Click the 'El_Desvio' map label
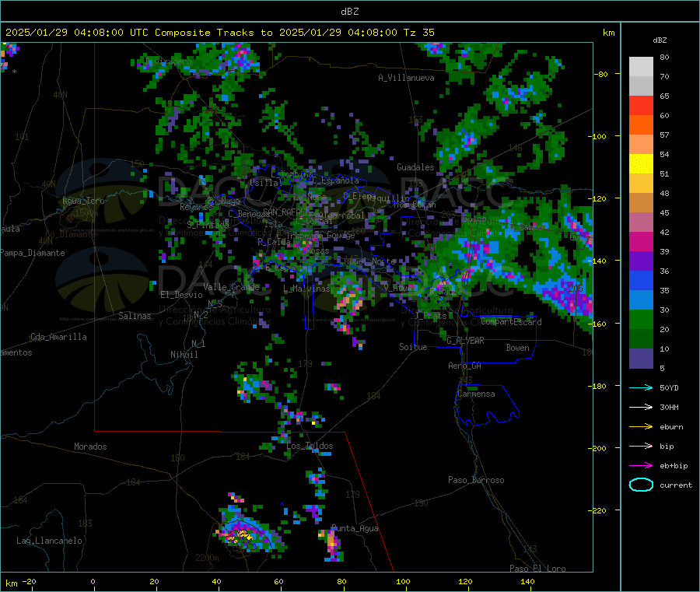 pyautogui.click(x=181, y=295)
